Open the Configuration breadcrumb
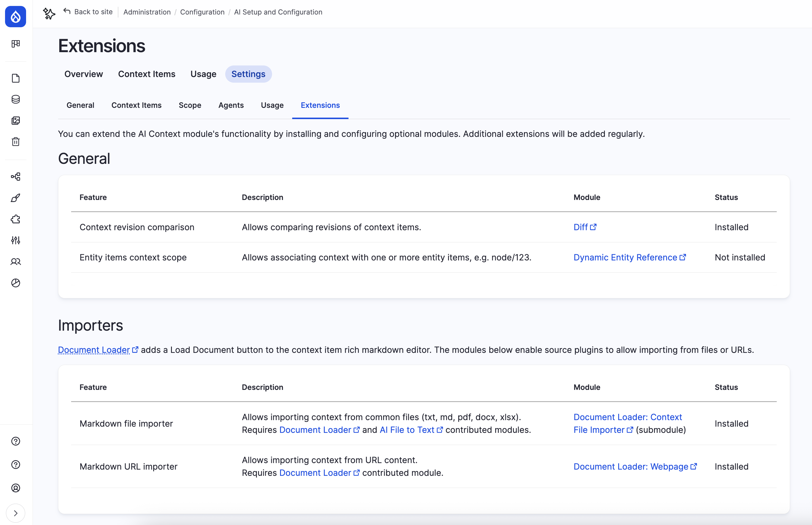The height and width of the screenshot is (525, 812). tap(202, 12)
